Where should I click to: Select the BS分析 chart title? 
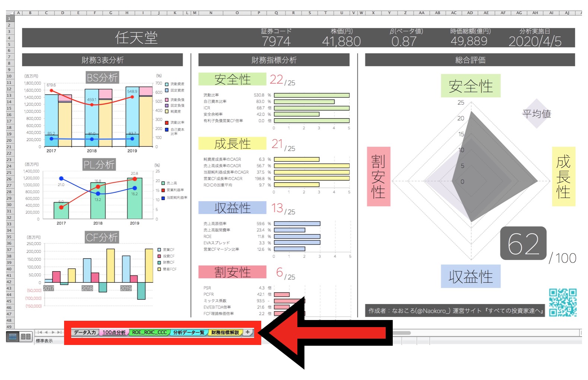[102, 77]
